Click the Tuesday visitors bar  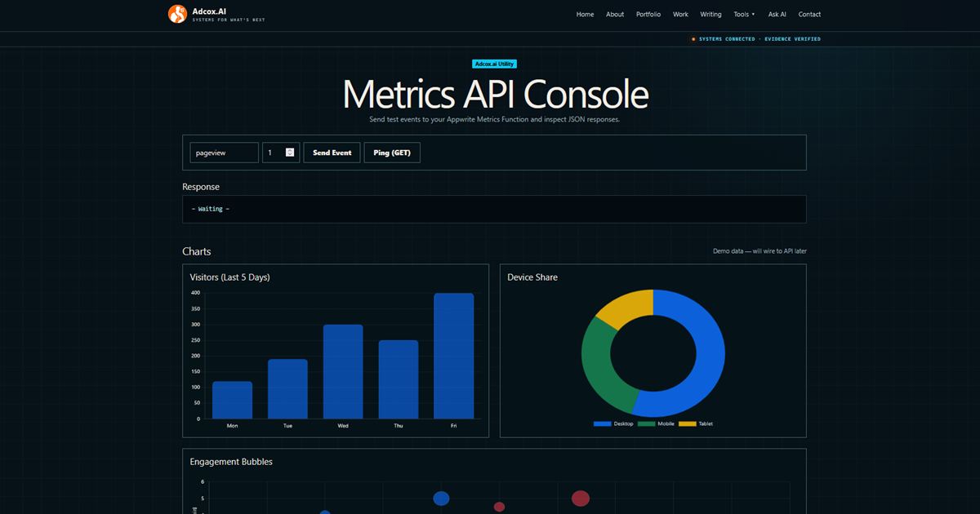(x=287, y=389)
